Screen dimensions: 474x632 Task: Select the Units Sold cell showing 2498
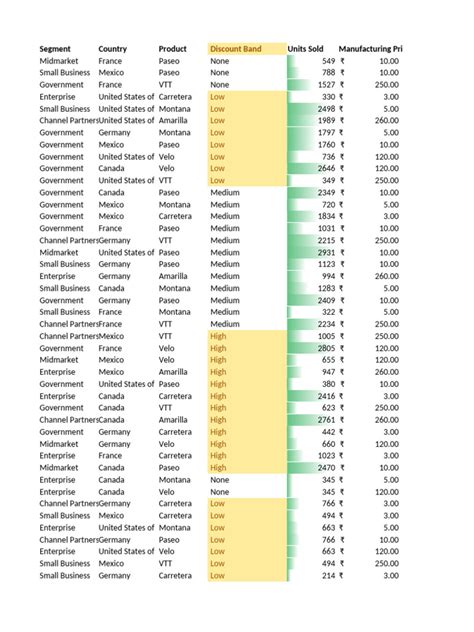[312, 109]
